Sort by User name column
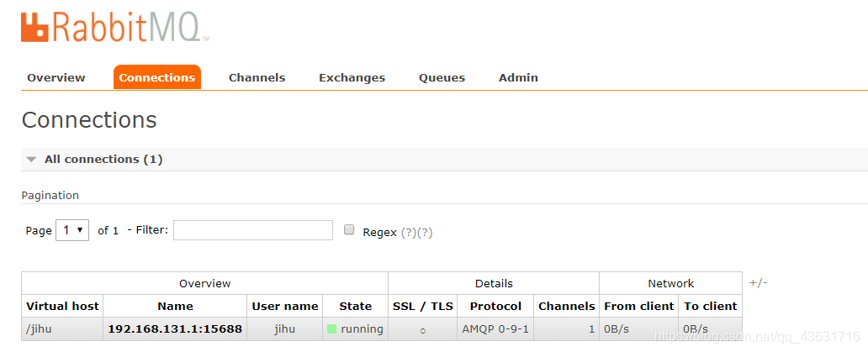Viewport: 868px width, 352px height. tap(285, 306)
